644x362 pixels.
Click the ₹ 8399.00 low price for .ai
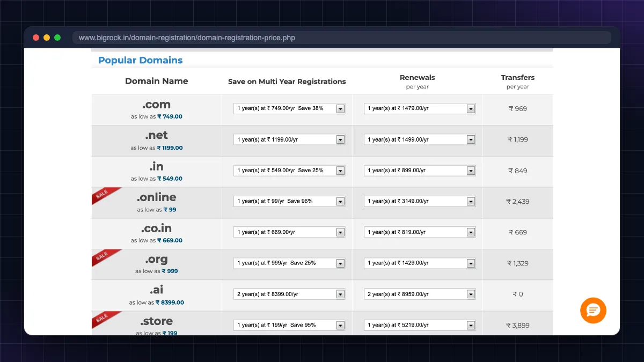[170, 302]
